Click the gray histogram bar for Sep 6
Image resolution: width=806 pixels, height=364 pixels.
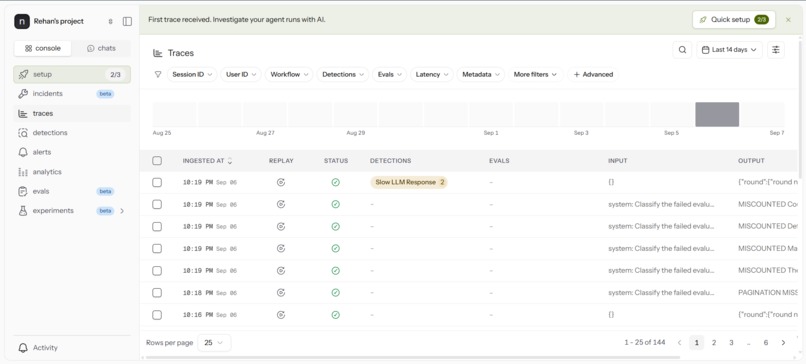pyautogui.click(x=717, y=114)
